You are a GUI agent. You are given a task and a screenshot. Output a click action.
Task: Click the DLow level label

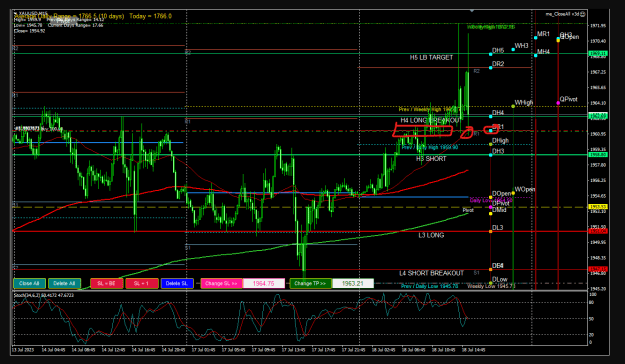pos(499,279)
